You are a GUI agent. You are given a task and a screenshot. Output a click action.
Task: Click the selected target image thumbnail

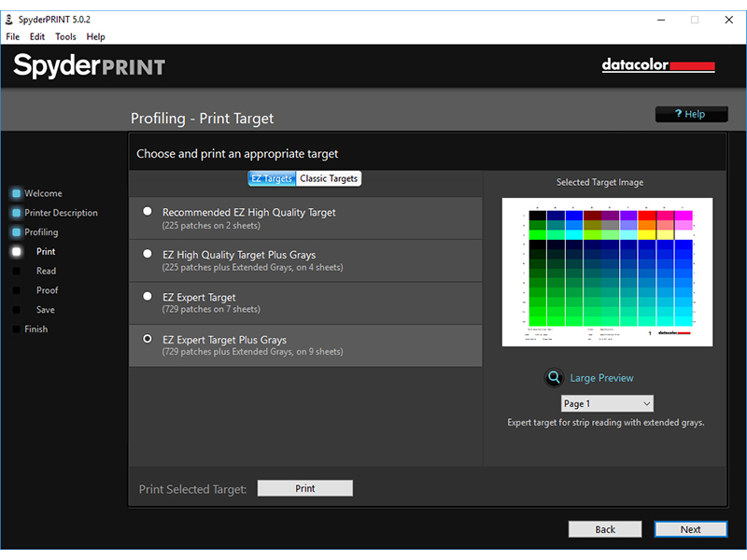coord(607,272)
